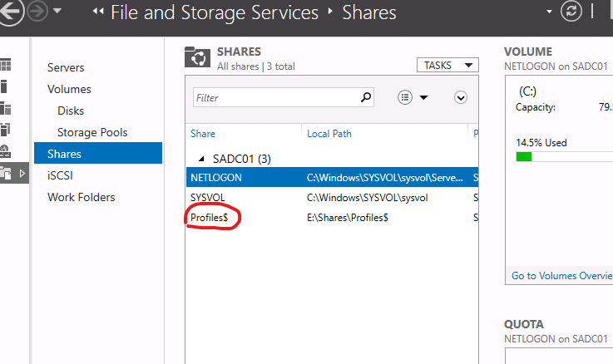
Task: Select the Local Server icon in left rail
Action: coord(6,86)
